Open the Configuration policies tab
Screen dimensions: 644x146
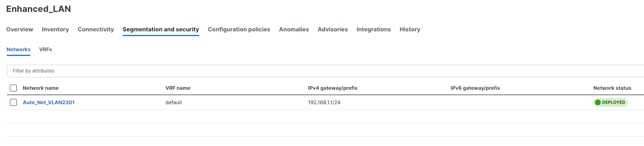pos(239,30)
